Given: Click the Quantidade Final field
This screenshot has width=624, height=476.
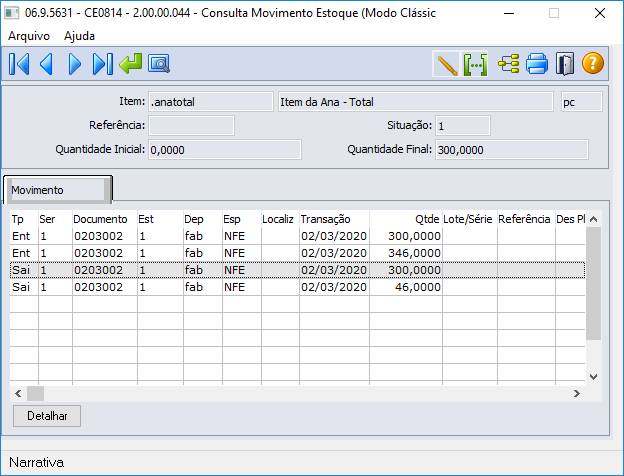Looking at the screenshot, I should (x=512, y=150).
